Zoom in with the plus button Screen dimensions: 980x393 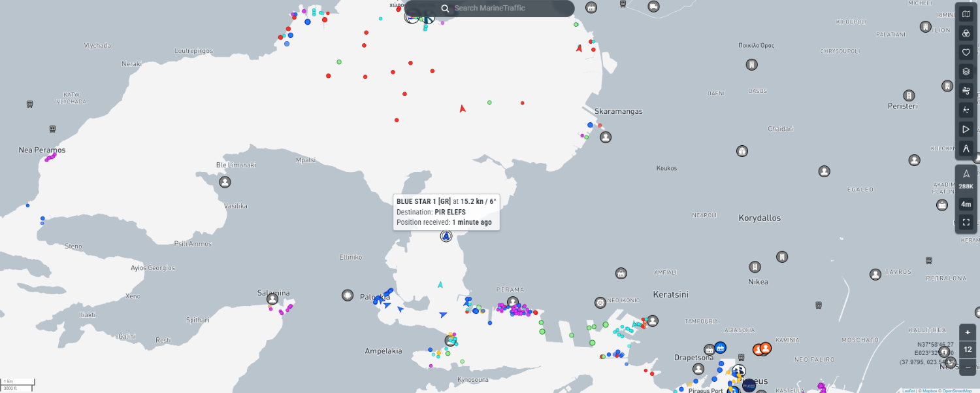pos(968,332)
